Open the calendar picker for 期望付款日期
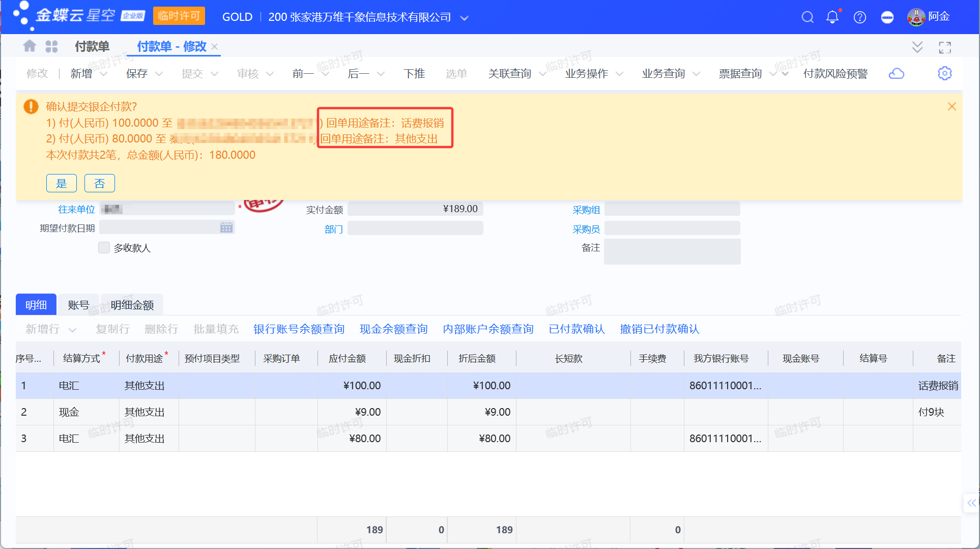The image size is (980, 549). 226,227
